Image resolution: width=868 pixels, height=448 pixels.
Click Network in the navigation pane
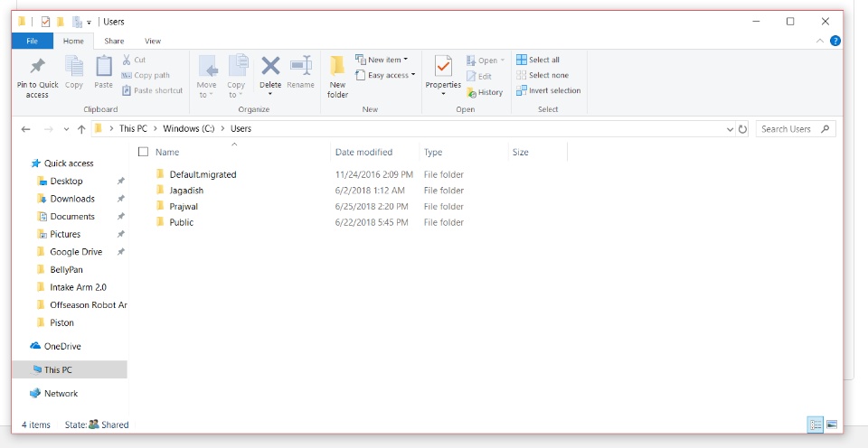click(x=61, y=393)
